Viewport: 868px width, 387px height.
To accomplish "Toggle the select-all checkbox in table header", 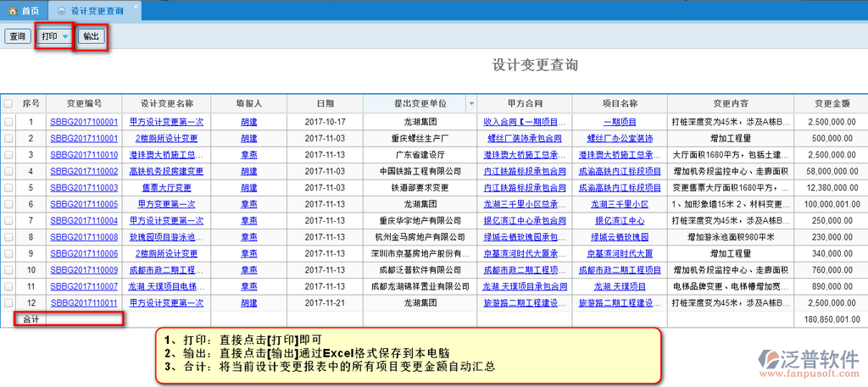I will pos(8,103).
